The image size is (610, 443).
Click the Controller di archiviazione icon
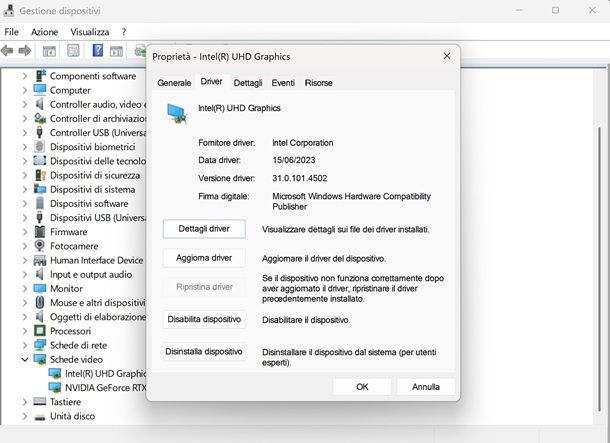pyautogui.click(x=40, y=118)
